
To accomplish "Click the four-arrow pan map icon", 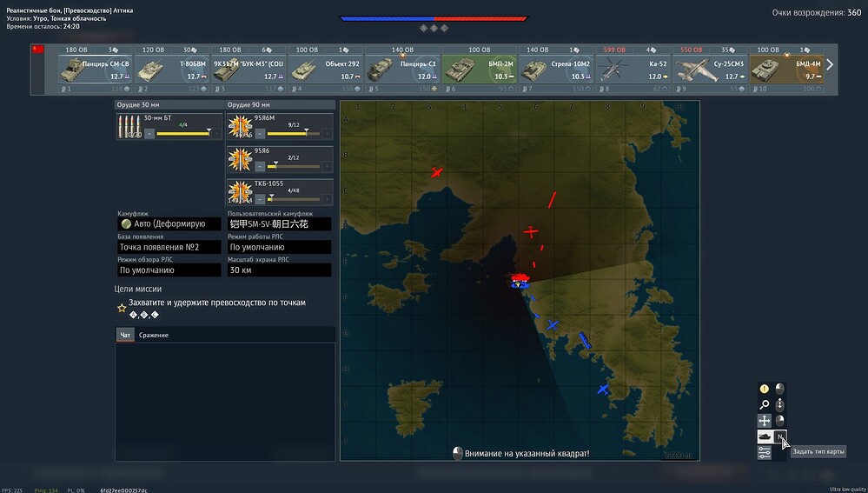I will pos(764,421).
